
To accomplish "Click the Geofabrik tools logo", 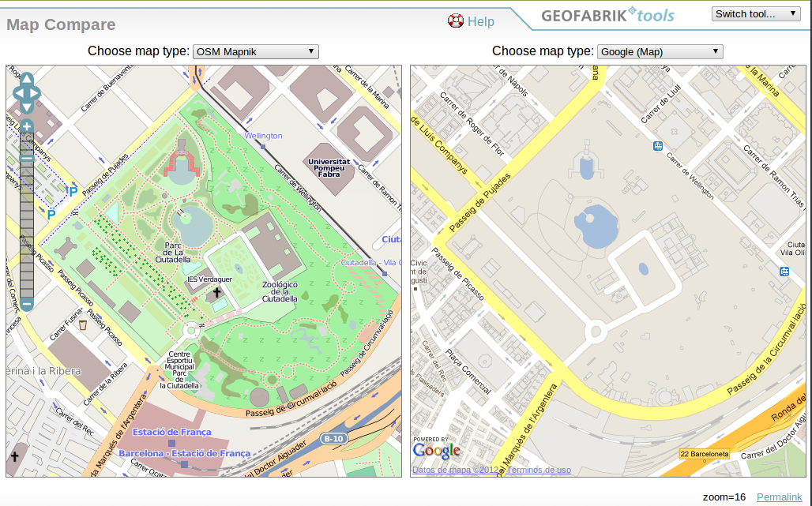I will [606, 15].
